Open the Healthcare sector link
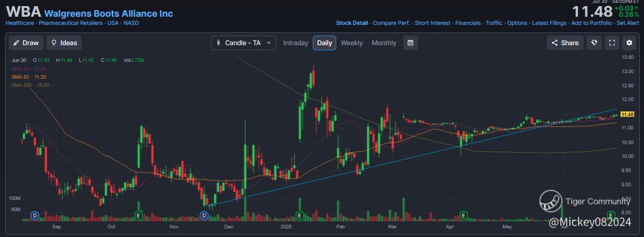This screenshot has height=237, width=644. pos(20,23)
